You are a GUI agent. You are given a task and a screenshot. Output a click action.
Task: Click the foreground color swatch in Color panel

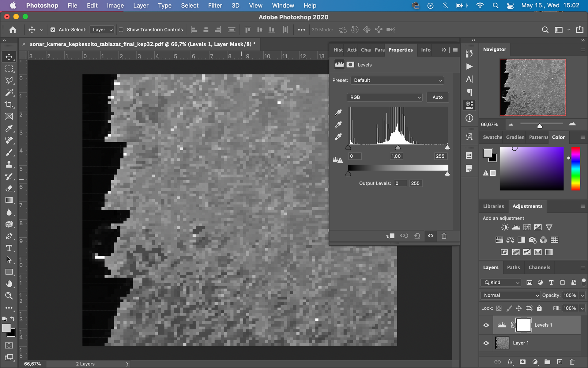click(488, 153)
